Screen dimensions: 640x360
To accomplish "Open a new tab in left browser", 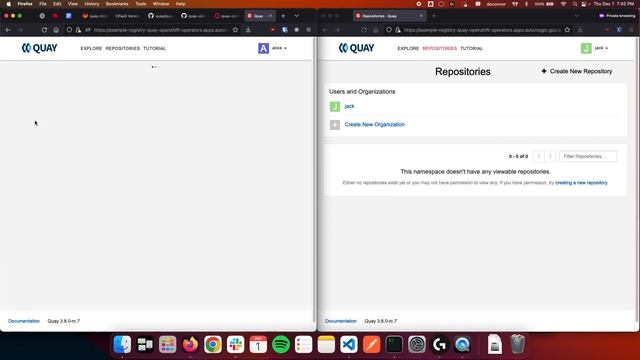I will tap(283, 16).
